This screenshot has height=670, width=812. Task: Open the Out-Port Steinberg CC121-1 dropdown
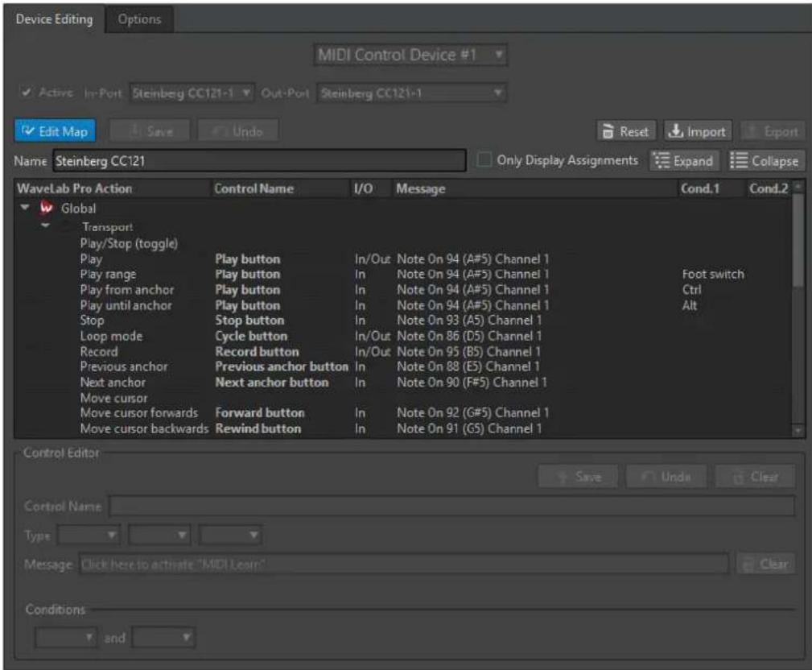click(412, 93)
